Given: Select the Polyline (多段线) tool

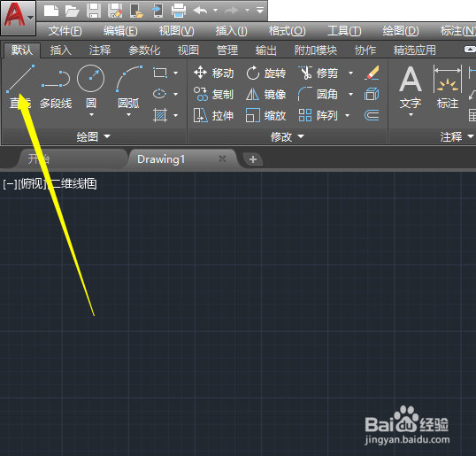Looking at the screenshot, I should coord(56,89).
